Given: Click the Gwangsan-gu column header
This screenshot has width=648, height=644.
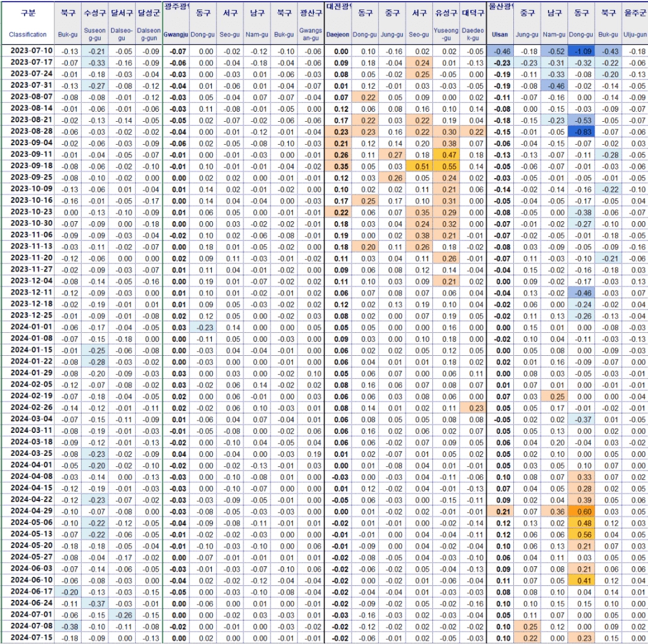Looking at the screenshot, I should coord(310,23).
